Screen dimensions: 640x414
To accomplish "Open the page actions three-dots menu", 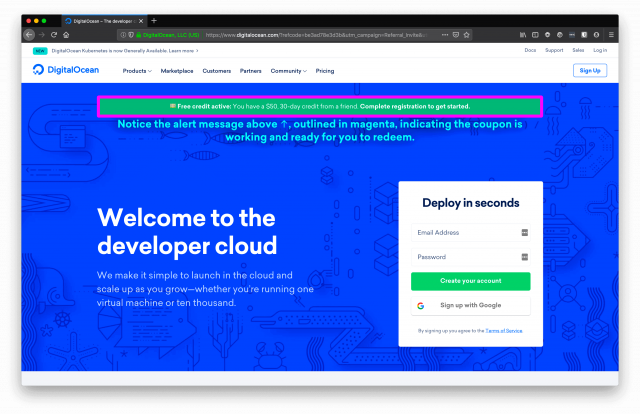I will (x=445, y=35).
